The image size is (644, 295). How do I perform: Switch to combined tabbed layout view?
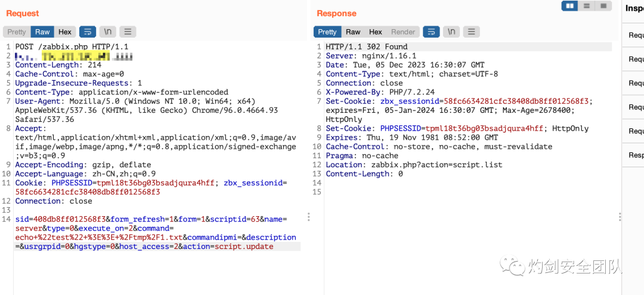(603, 6)
